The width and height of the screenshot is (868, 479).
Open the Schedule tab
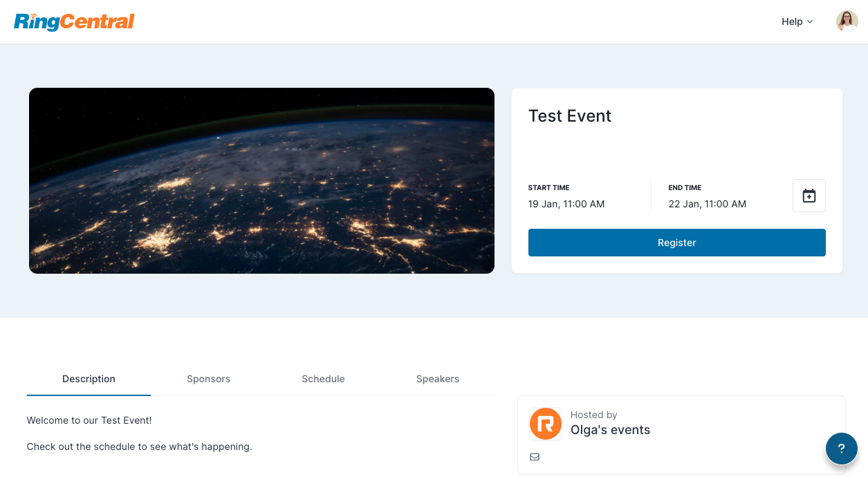(323, 379)
